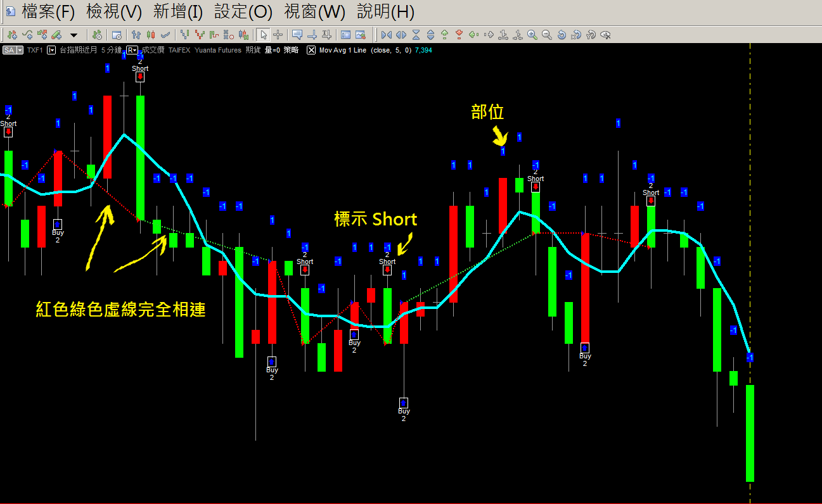Switch to OHLC bar chart type

tap(136, 35)
